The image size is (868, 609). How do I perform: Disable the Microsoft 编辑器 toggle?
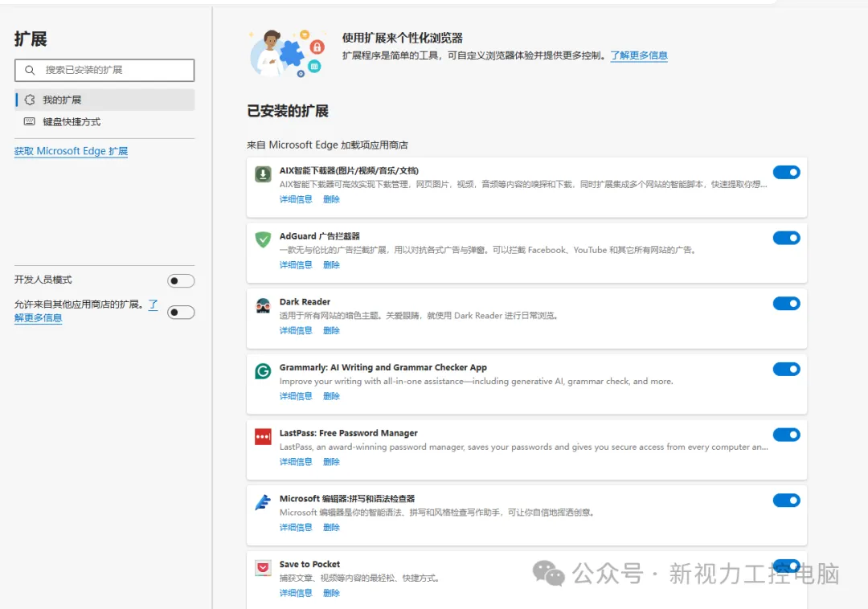787,501
